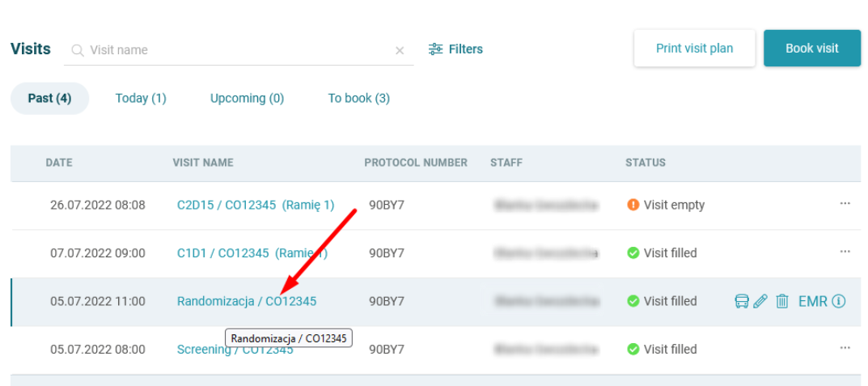
Task: Click the bus transport icon in Randomizacja row
Action: click(741, 302)
